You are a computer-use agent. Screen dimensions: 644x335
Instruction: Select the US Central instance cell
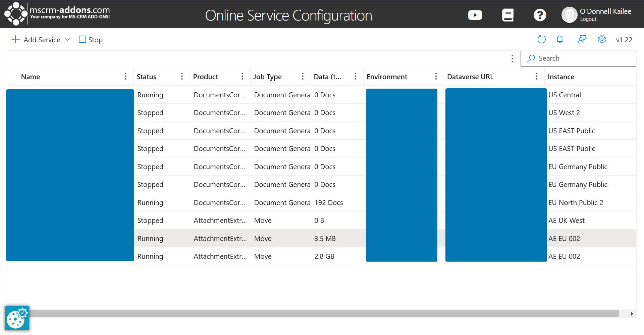click(x=565, y=95)
